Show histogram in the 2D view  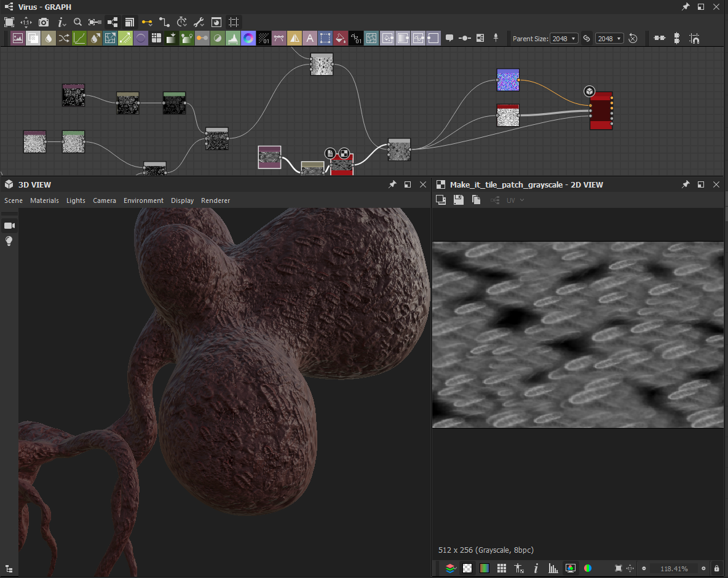click(553, 568)
